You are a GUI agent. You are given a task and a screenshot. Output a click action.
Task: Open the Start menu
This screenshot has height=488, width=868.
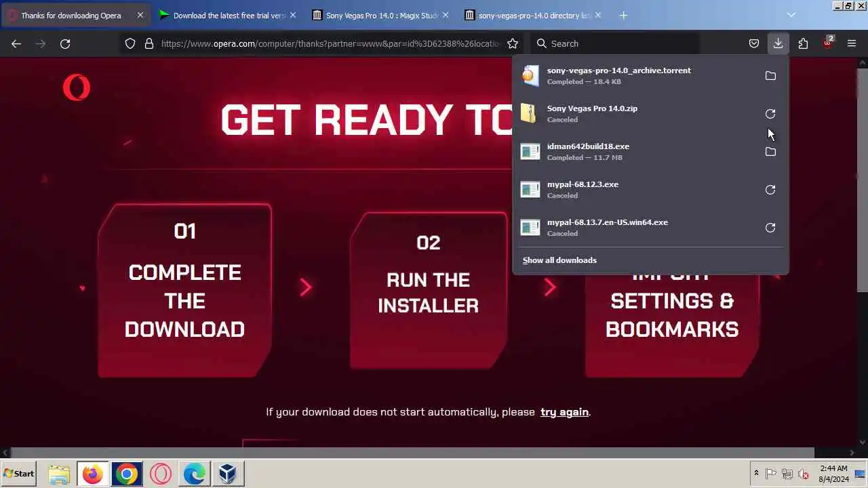[19, 474]
